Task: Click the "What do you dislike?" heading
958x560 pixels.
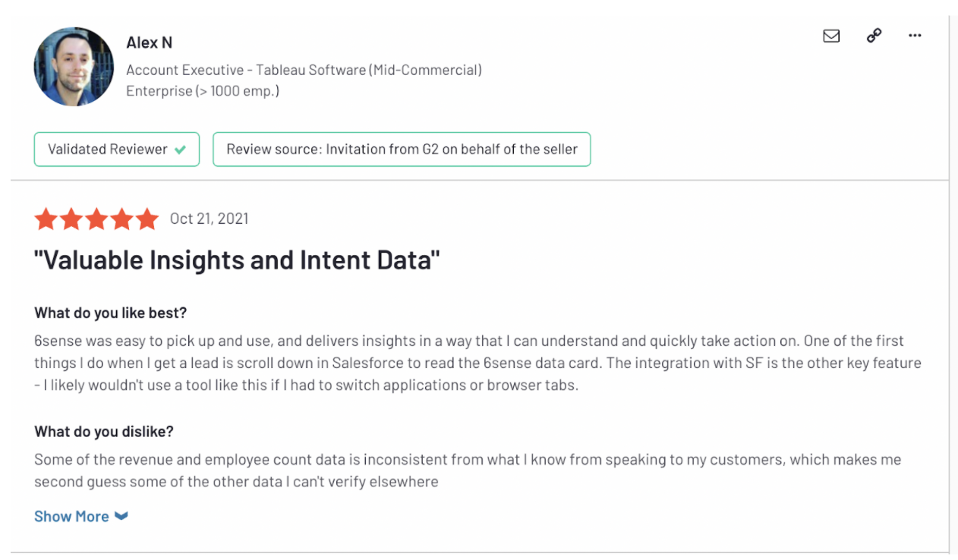Action: coord(104,432)
